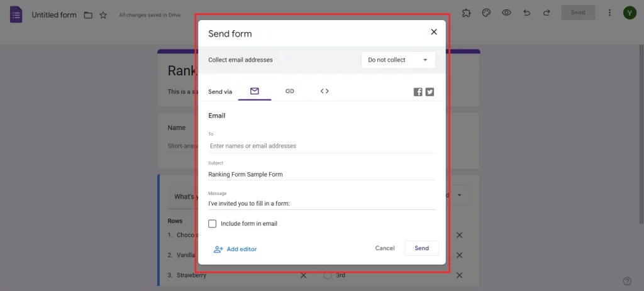Screen dimensions: 644x291
Task: Edit the Message field text
Action: point(321,203)
